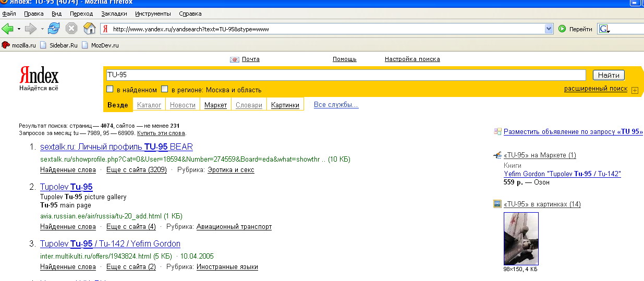Screen dimensions: 644x281
Task: Click the green Перейти go icon
Action: pos(562,29)
